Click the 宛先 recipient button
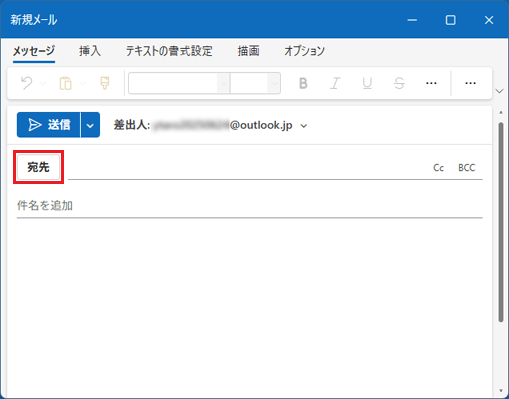 coord(38,167)
